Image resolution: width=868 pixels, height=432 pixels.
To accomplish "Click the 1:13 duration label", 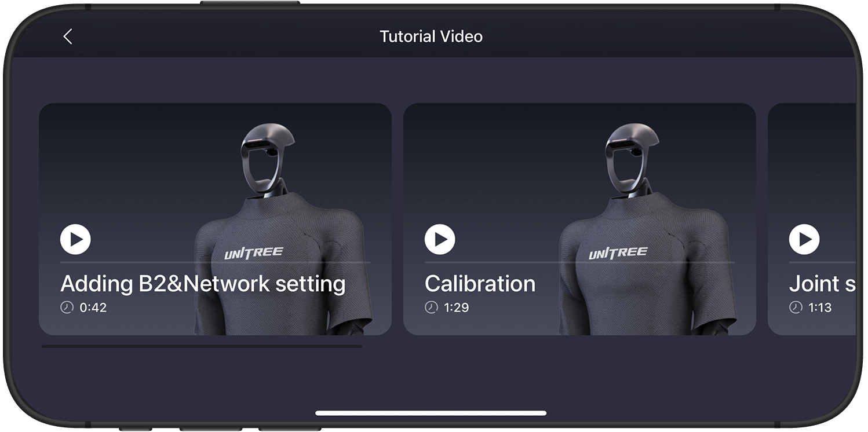I will 820,307.
